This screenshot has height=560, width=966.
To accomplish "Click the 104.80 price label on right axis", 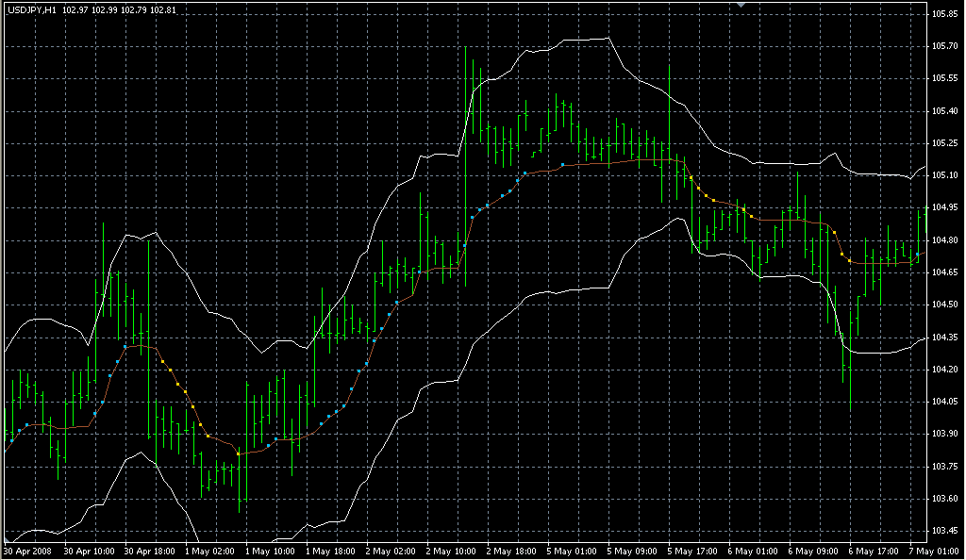I will coord(944,239).
